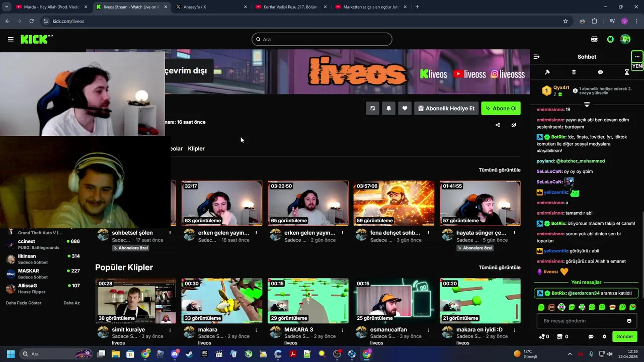The height and width of the screenshot is (362, 644).
Task: Open options for the 18 saat önce video
Action: 256,233
